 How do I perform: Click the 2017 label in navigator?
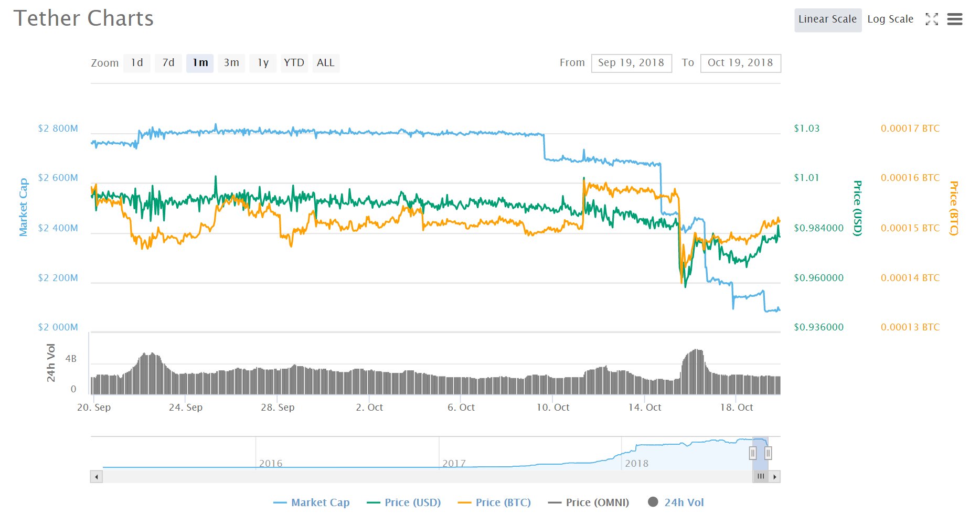(x=454, y=464)
